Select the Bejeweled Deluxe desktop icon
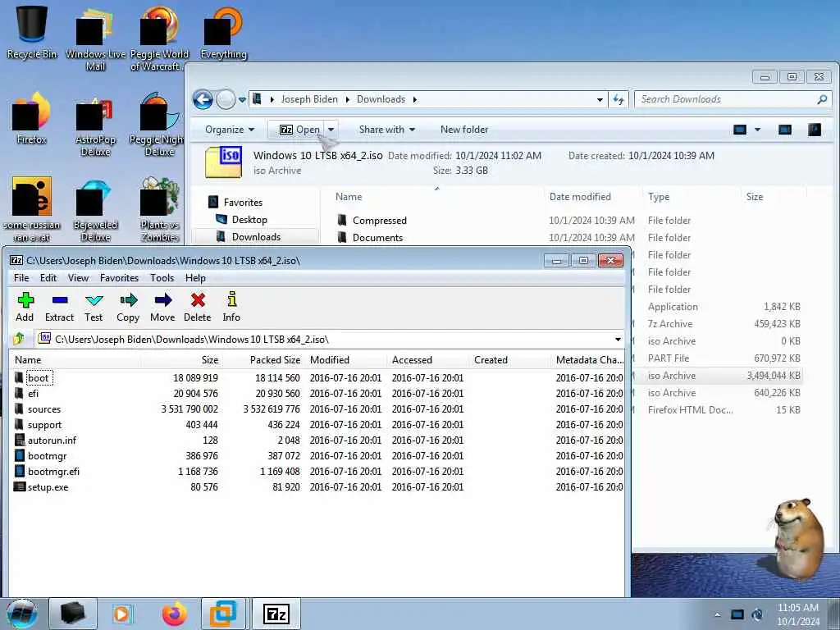Image resolution: width=840 pixels, height=630 pixels. click(x=95, y=211)
